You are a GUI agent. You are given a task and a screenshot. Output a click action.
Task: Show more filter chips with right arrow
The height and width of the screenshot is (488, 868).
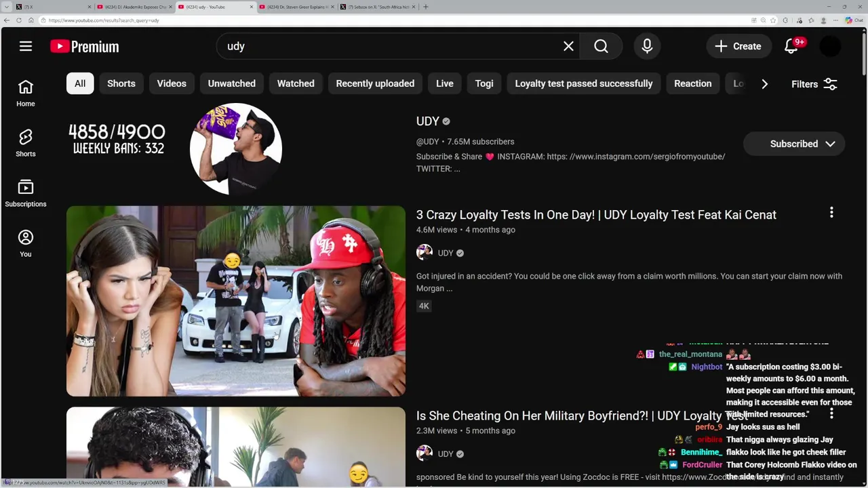point(764,84)
